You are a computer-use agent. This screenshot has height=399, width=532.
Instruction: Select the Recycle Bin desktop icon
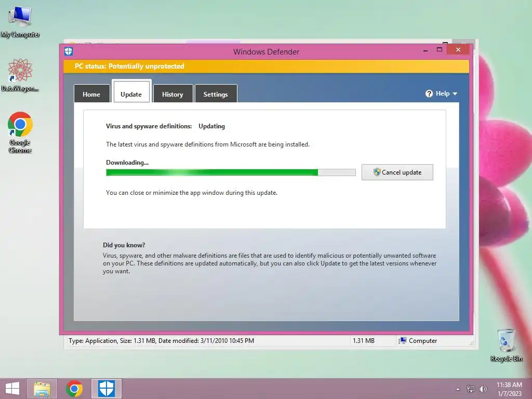tap(506, 345)
